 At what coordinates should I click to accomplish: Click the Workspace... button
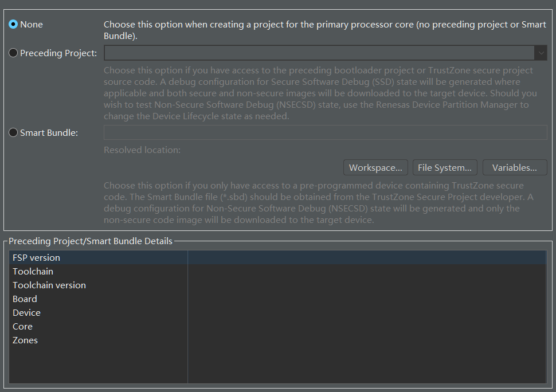(x=375, y=167)
